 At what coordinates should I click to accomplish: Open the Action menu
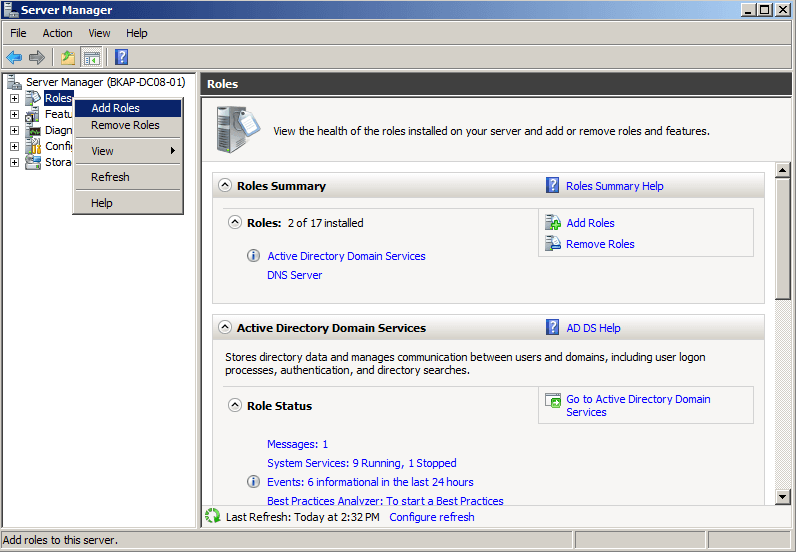pos(57,33)
